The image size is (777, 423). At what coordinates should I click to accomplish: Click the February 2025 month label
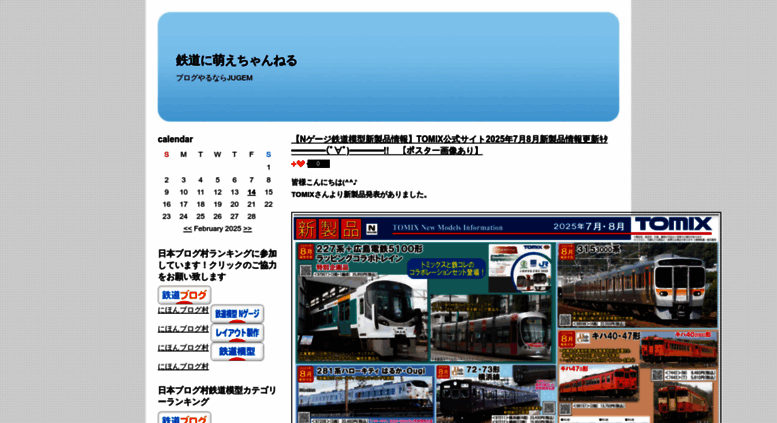[218, 229]
